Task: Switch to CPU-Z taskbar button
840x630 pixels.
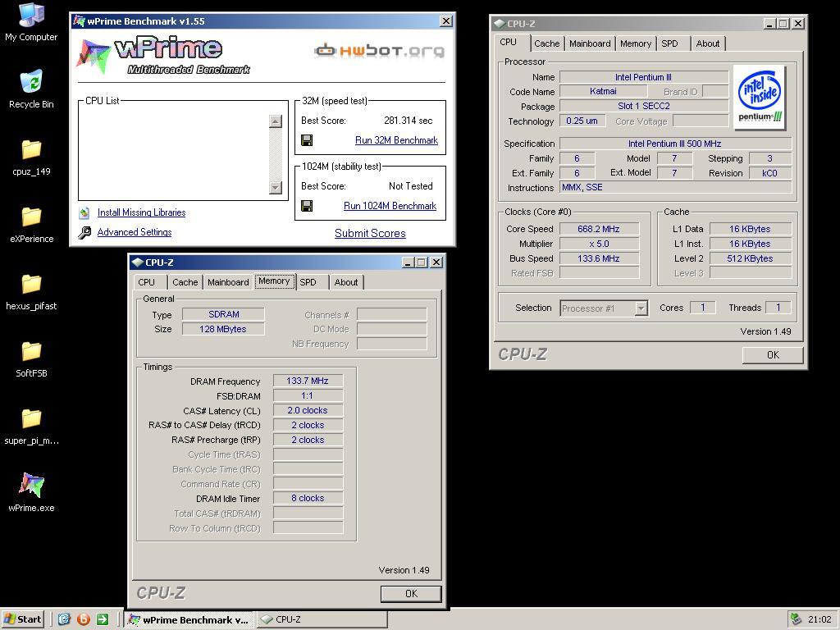Action: (x=322, y=619)
